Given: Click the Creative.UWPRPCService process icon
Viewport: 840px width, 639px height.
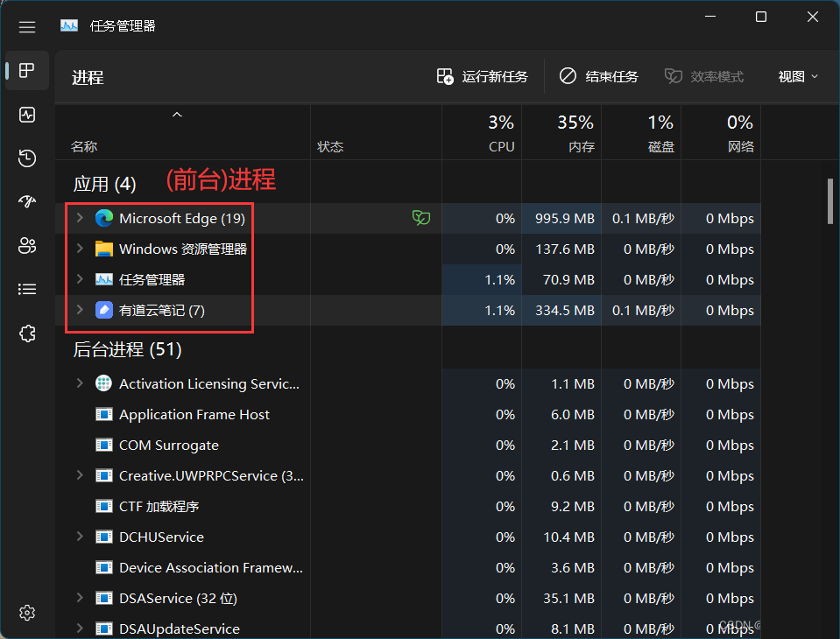Looking at the screenshot, I should (104, 475).
